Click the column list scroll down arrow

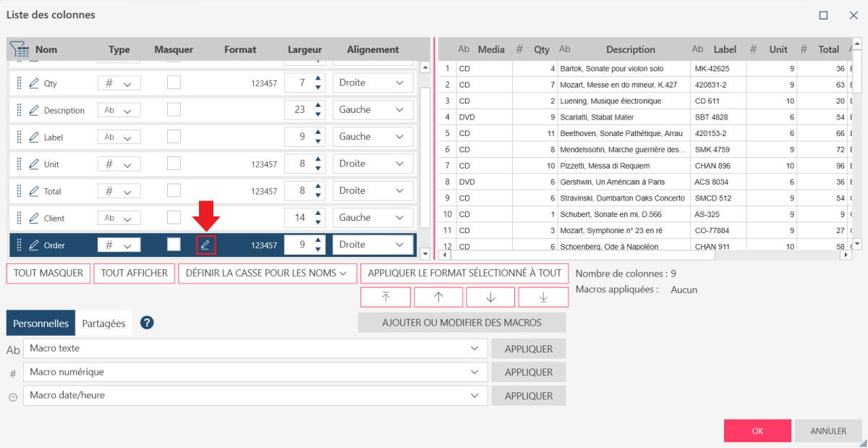(x=425, y=254)
